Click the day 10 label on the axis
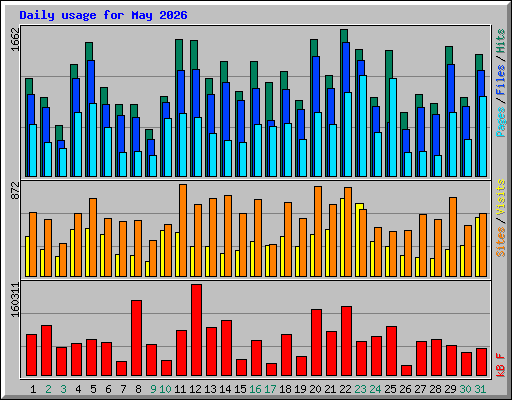 (x=165, y=389)
